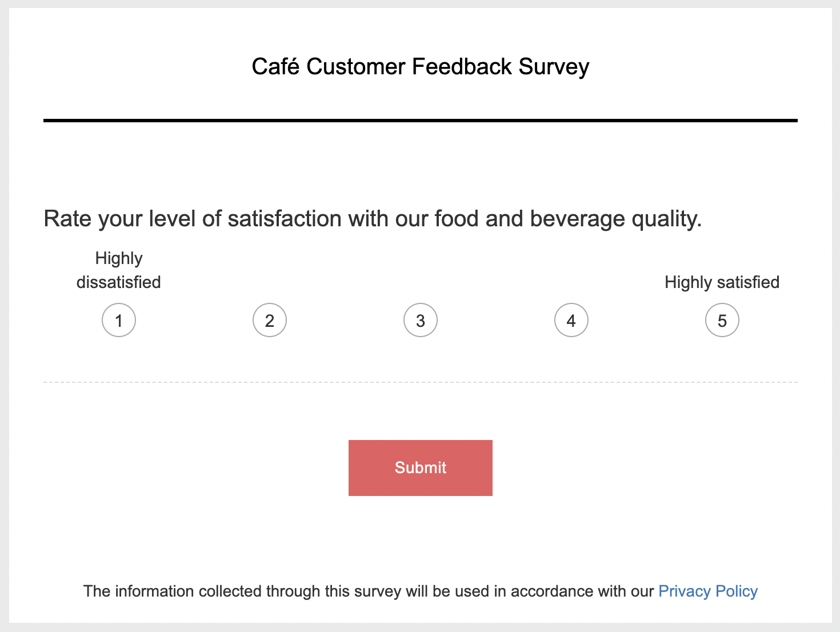This screenshot has height=632, width=840.
Task: Click the Café Customer Feedback Survey title
Action: coord(420,67)
